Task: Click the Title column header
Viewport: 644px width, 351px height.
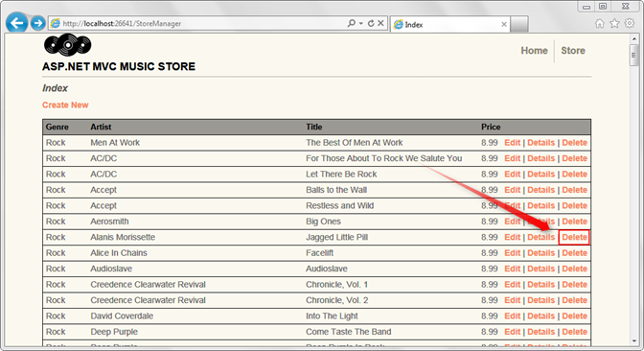Action: point(313,127)
